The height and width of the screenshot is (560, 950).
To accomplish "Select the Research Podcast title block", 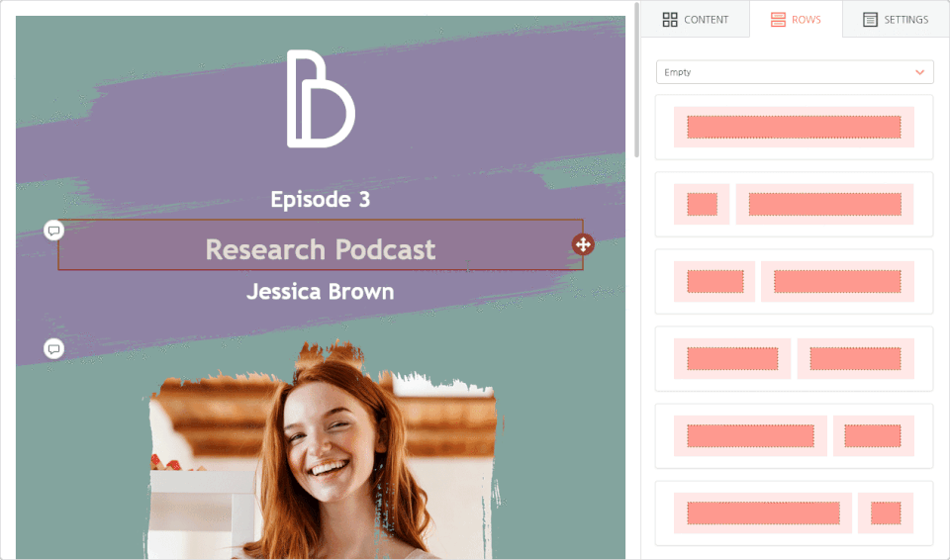I will 320,249.
